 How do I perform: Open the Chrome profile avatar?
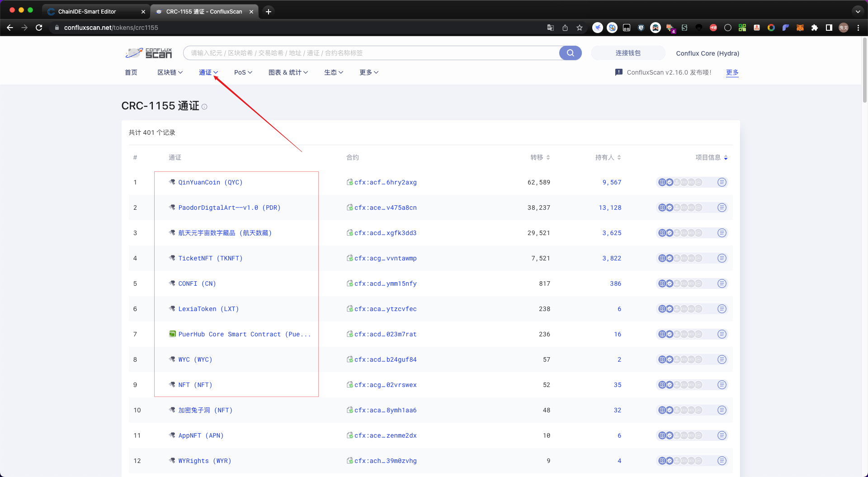844,28
